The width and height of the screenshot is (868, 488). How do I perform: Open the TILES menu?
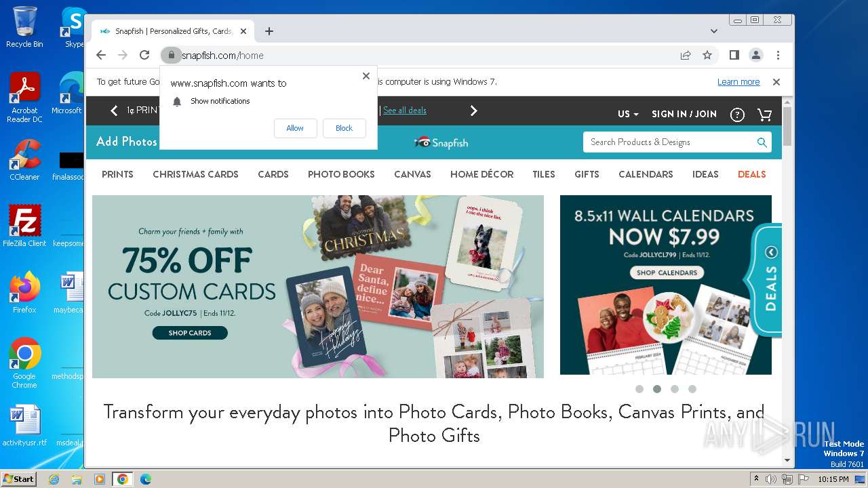[544, 174]
